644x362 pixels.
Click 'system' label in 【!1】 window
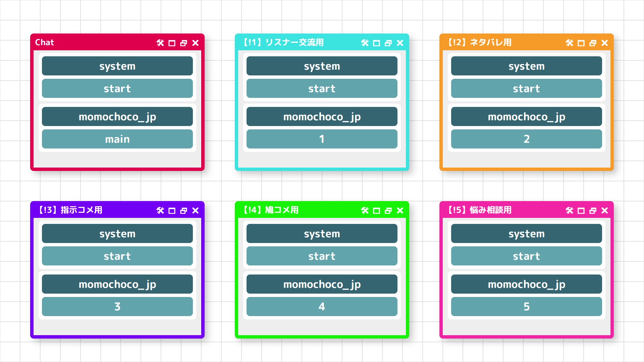click(322, 66)
